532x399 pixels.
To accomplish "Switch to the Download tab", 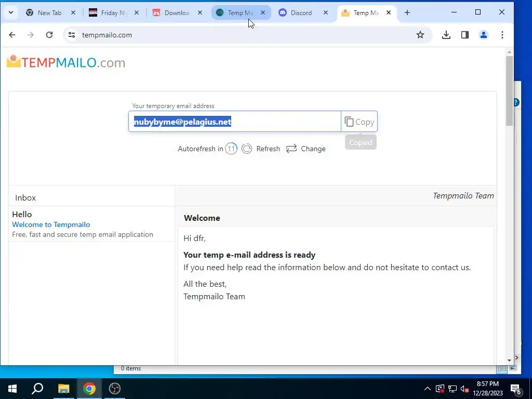I will [x=177, y=13].
